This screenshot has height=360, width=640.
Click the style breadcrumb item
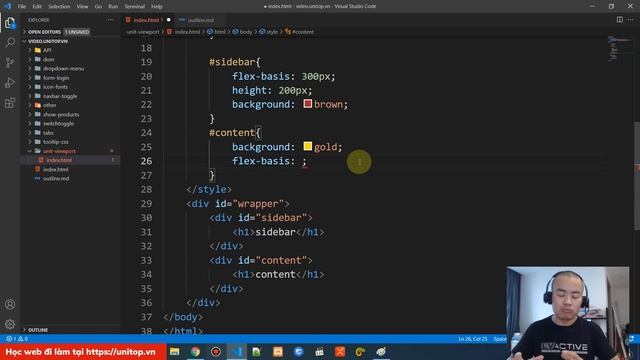tap(269, 32)
